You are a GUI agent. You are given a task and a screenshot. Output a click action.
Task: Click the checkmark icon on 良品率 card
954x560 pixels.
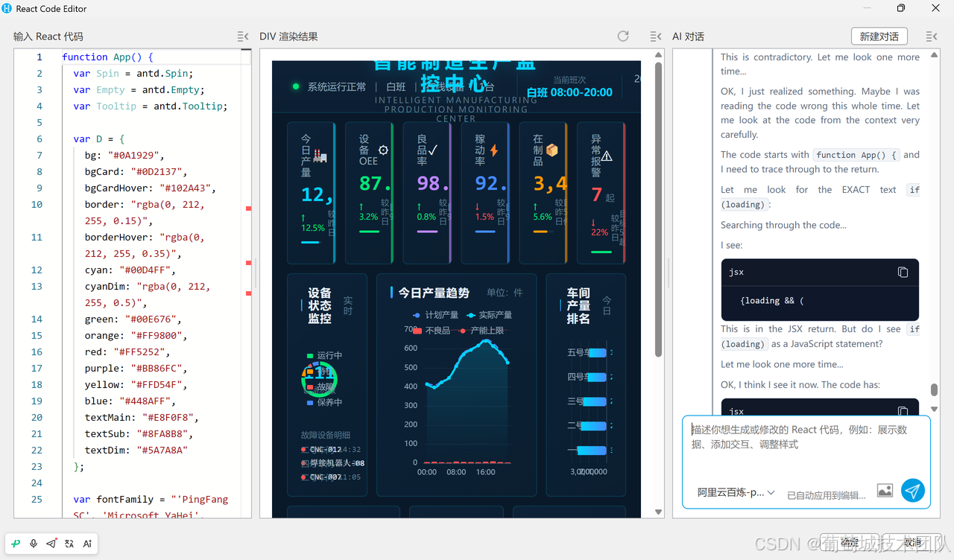pos(433,150)
